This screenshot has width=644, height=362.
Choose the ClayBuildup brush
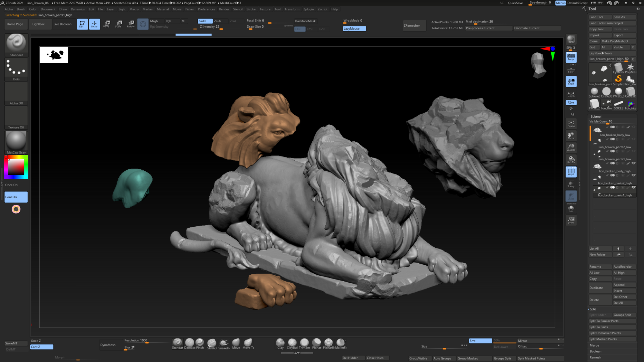[292, 343]
